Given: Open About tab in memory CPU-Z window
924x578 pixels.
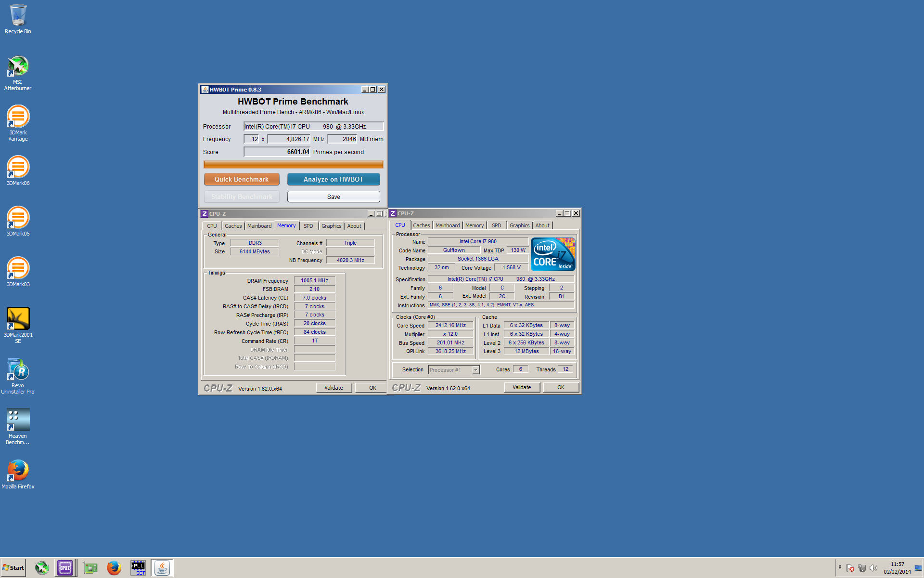Looking at the screenshot, I should (x=354, y=226).
